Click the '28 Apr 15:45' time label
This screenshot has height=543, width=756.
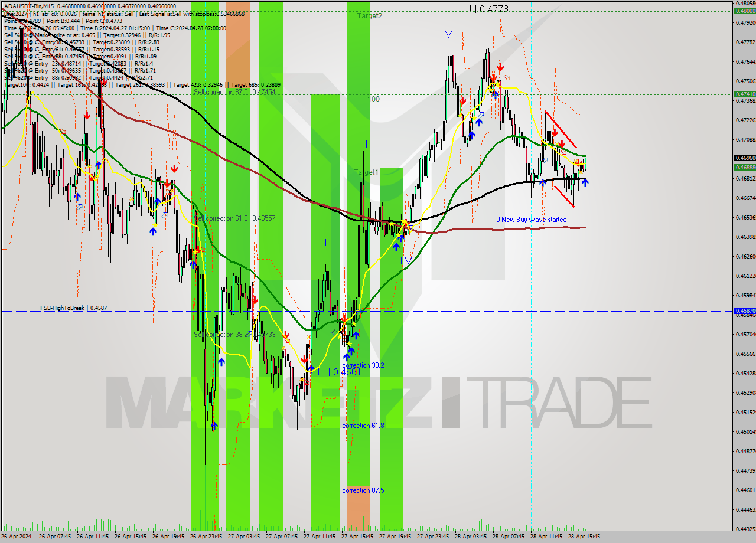[x=585, y=537]
